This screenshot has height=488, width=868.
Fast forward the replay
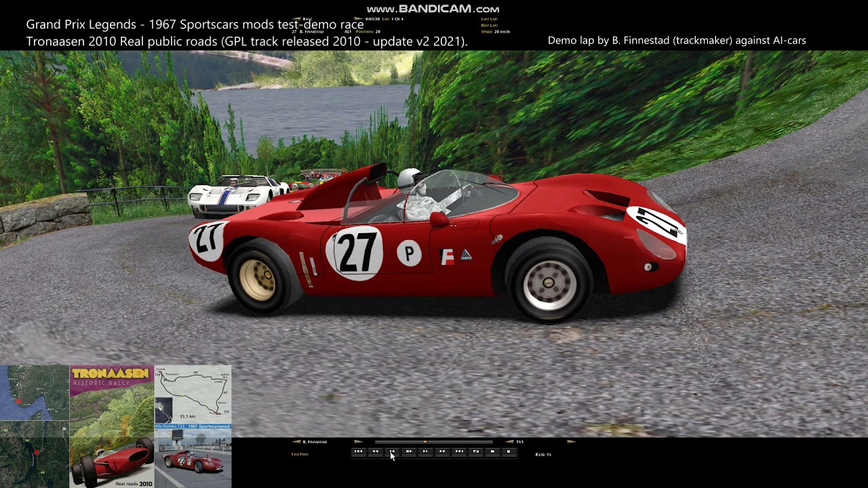coord(442,451)
